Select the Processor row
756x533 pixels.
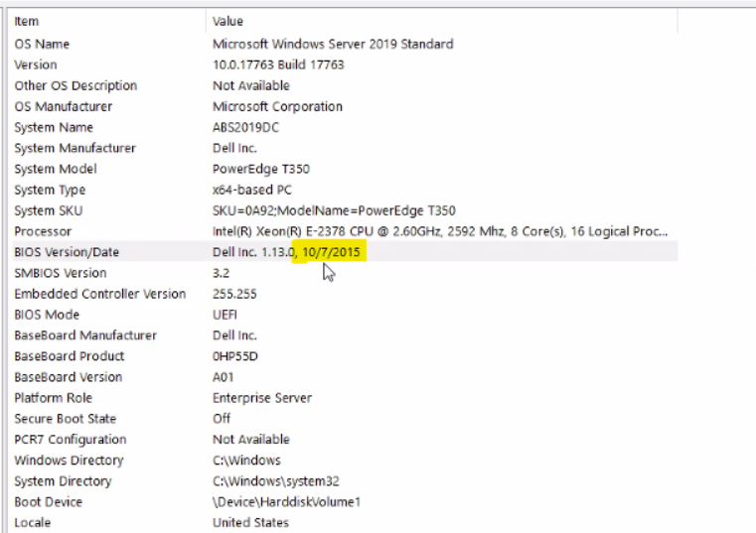(43, 231)
